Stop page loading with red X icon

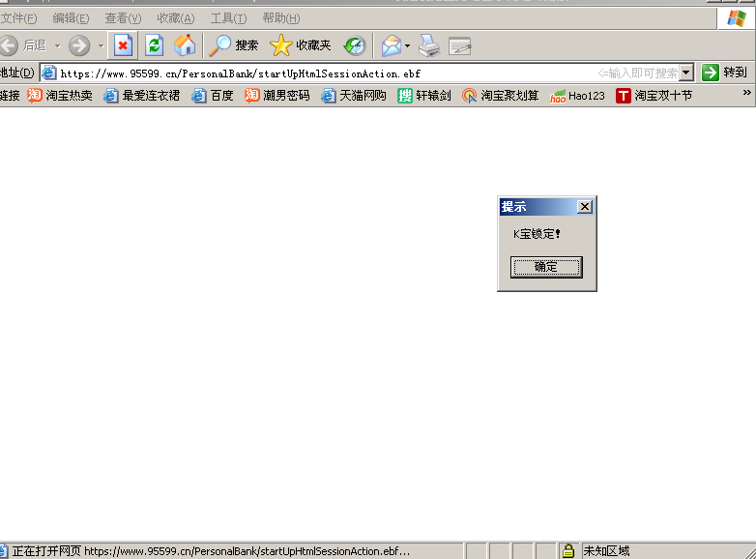point(123,45)
